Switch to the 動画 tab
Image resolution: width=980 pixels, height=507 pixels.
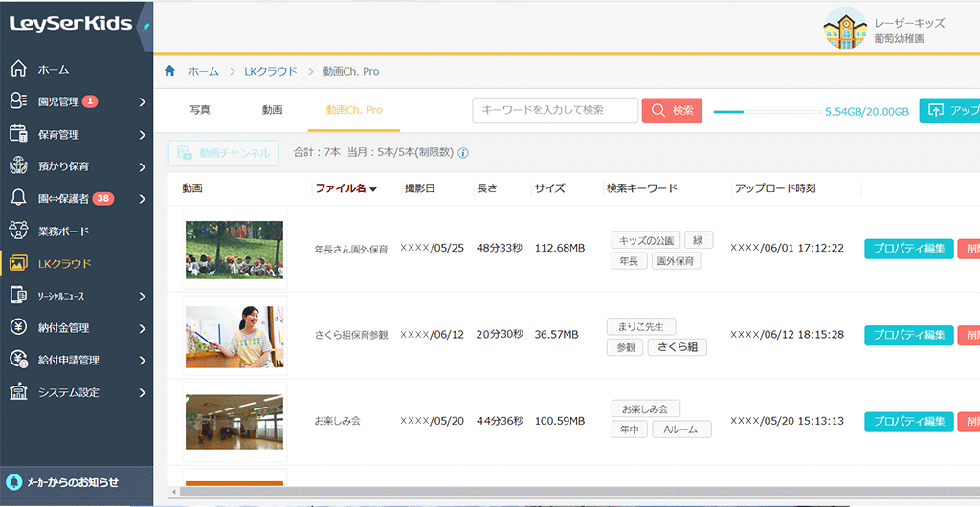tap(272, 110)
